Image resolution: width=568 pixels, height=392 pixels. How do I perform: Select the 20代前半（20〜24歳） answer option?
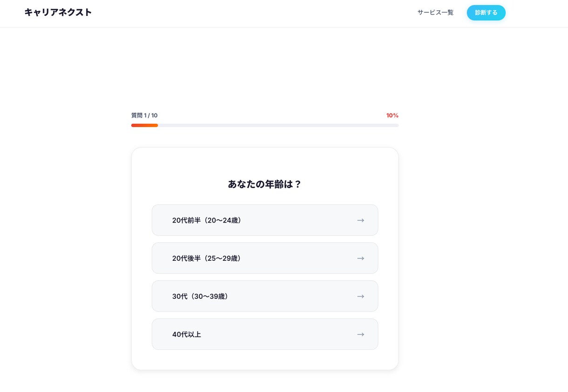(265, 220)
